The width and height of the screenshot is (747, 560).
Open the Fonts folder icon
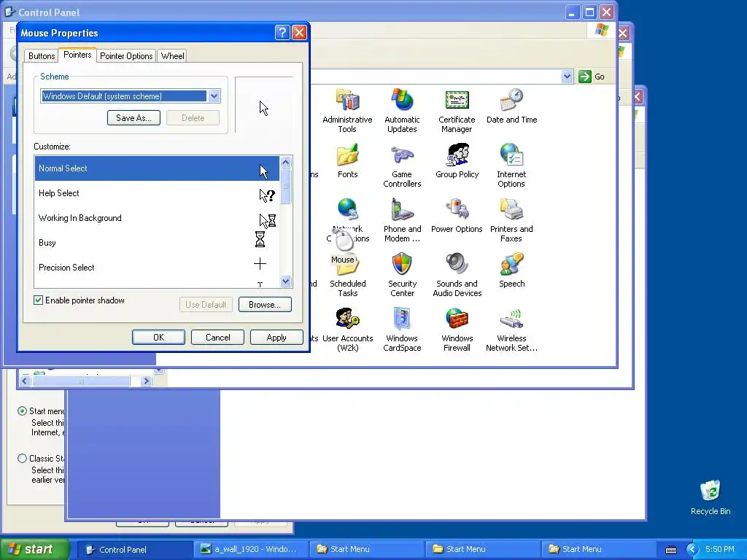point(347,155)
